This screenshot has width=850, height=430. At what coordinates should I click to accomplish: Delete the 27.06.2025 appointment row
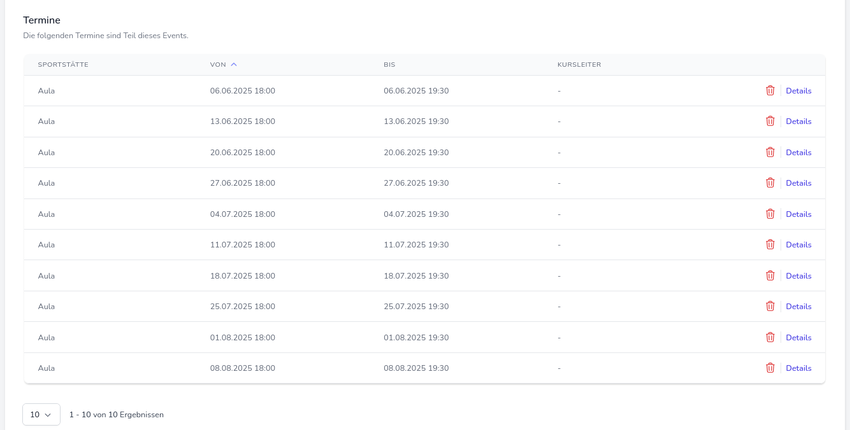point(770,183)
